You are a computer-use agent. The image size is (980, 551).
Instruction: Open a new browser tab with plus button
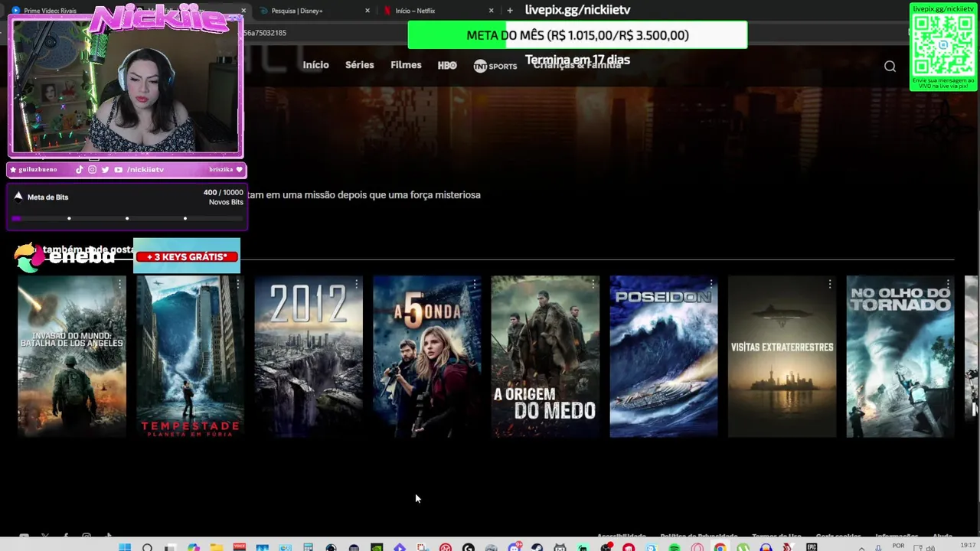510,11
